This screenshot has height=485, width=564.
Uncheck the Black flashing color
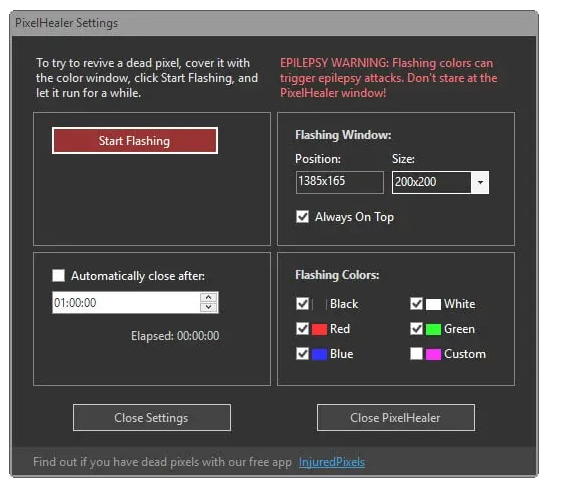302,304
